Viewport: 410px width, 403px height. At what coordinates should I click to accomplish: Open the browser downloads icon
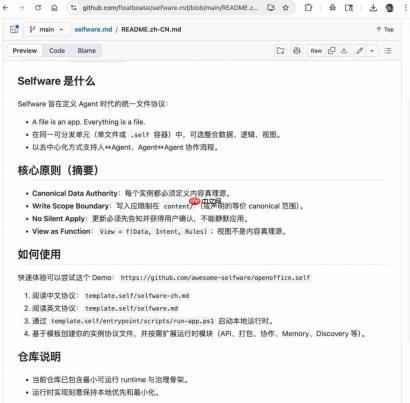373,7
